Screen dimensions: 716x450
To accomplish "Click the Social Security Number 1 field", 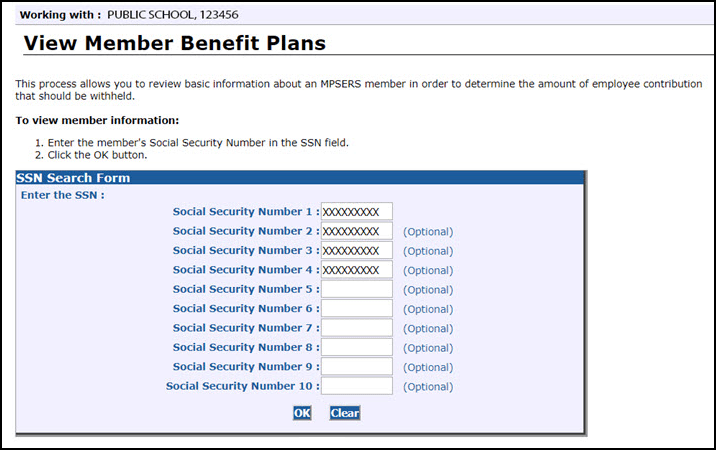I will point(357,212).
